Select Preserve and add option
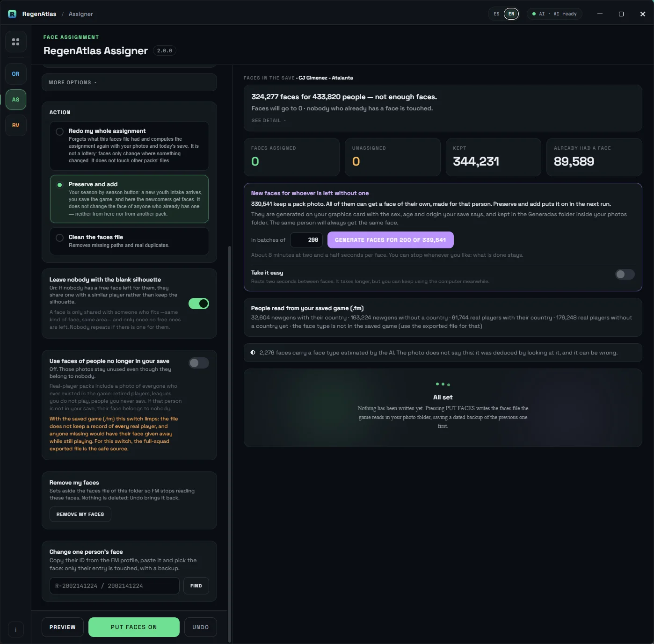 tap(129, 199)
